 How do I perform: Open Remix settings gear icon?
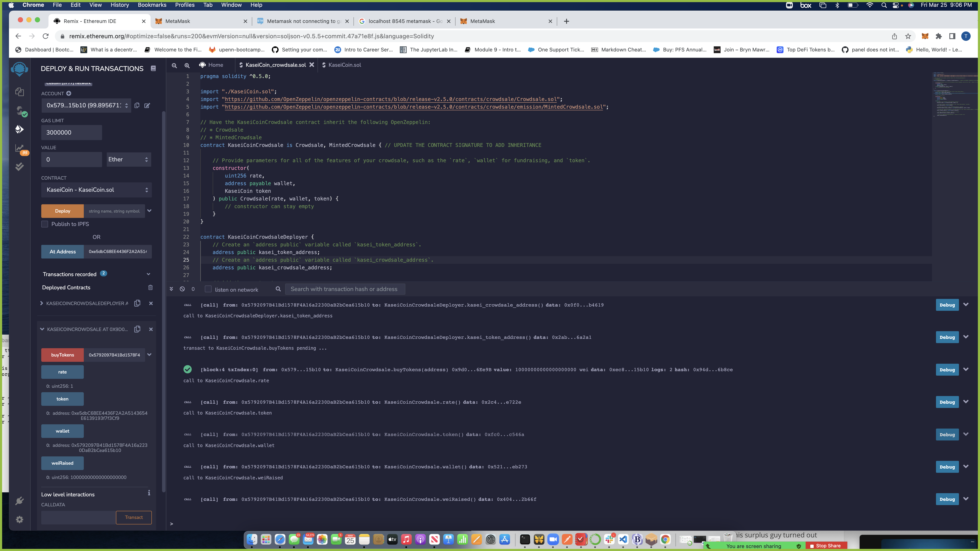pyautogui.click(x=19, y=520)
